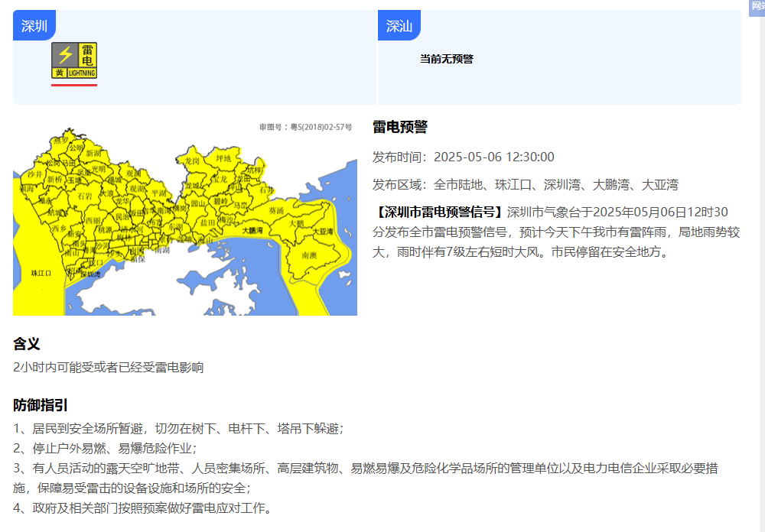Select the 西乡 district on the map
This screenshot has width=765, height=532.
[x=59, y=228]
